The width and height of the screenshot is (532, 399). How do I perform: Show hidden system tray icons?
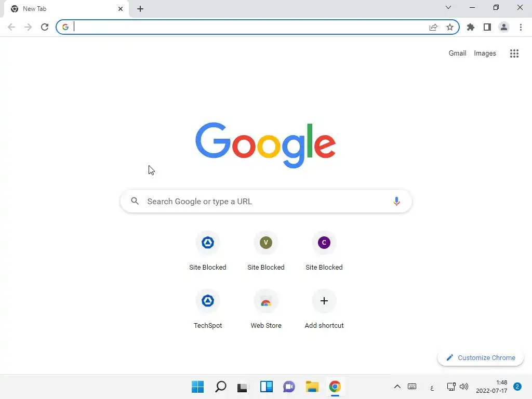[397, 387]
